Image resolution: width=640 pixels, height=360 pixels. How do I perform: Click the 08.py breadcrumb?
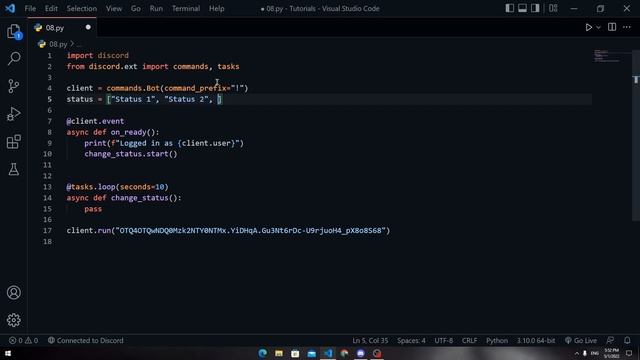pos(58,44)
